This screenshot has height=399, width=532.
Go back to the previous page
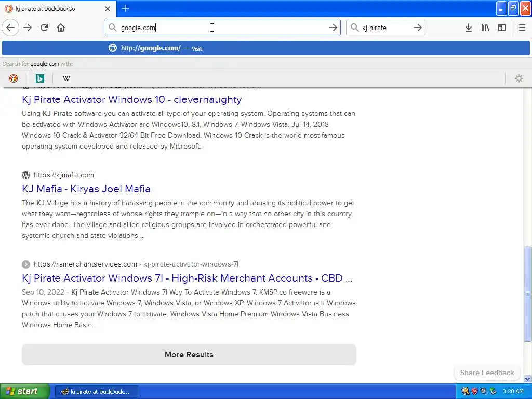pos(10,28)
